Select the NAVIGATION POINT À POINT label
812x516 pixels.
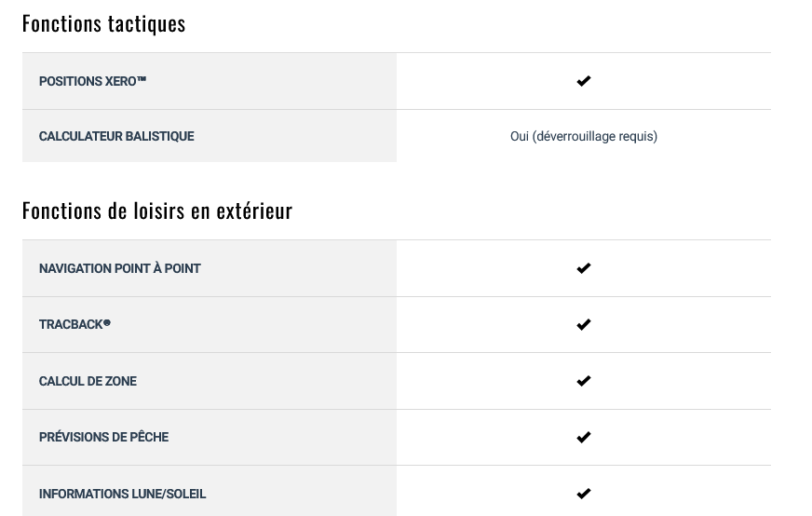[x=119, y=268]
